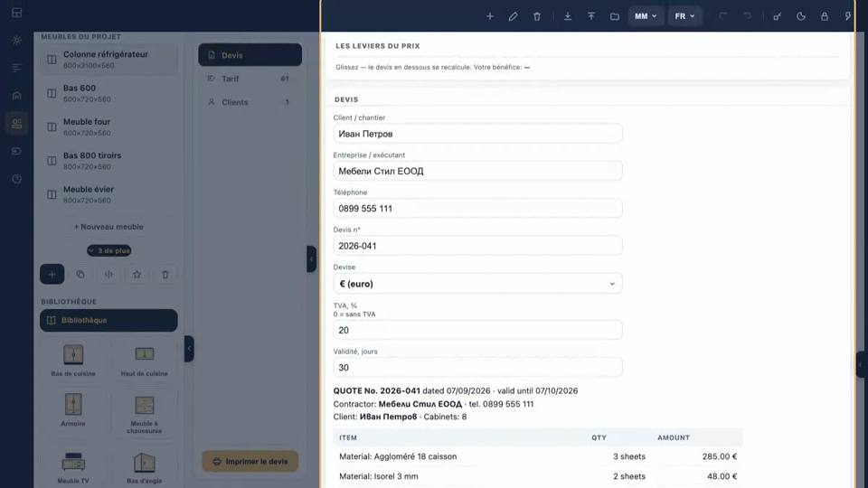Switch to the Tarif tab
This screenshot has width=868, height=488.
250,79
